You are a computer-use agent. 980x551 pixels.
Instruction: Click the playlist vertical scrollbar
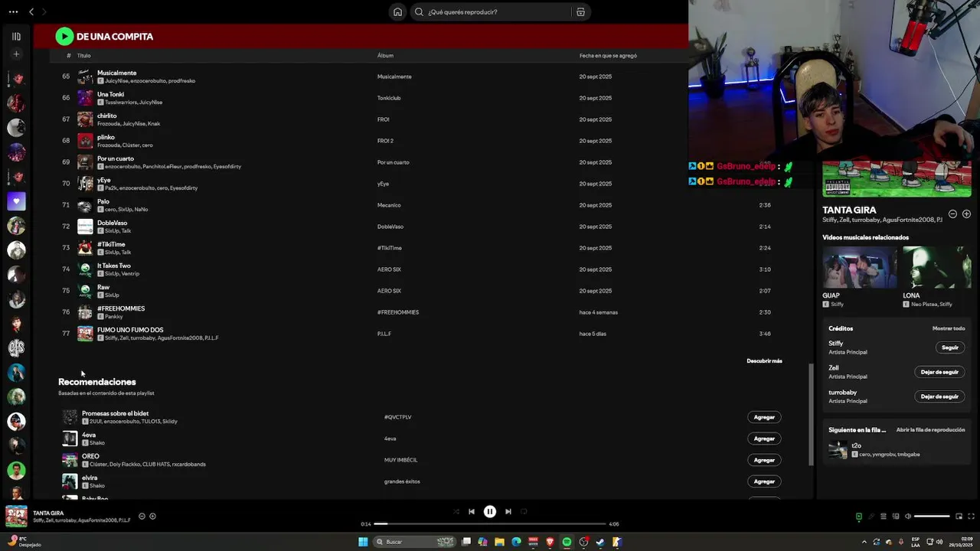[x=811, y=414]
